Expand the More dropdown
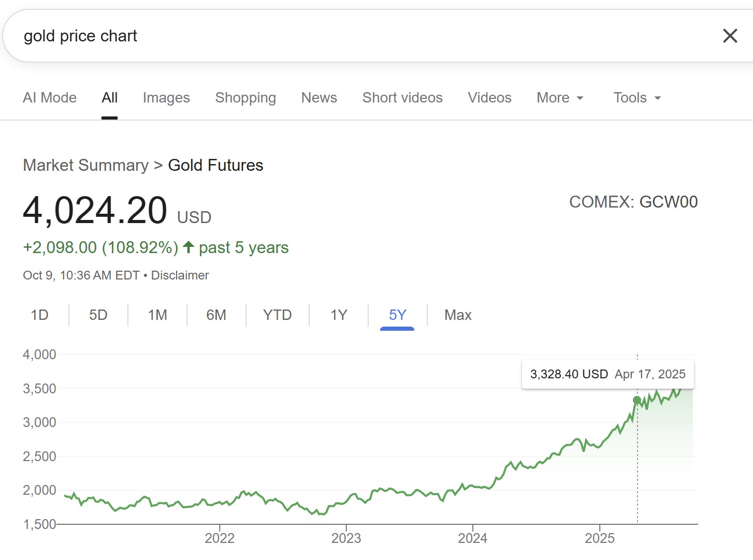This screenshot has height=560, width=753. [x=560, y=98]
